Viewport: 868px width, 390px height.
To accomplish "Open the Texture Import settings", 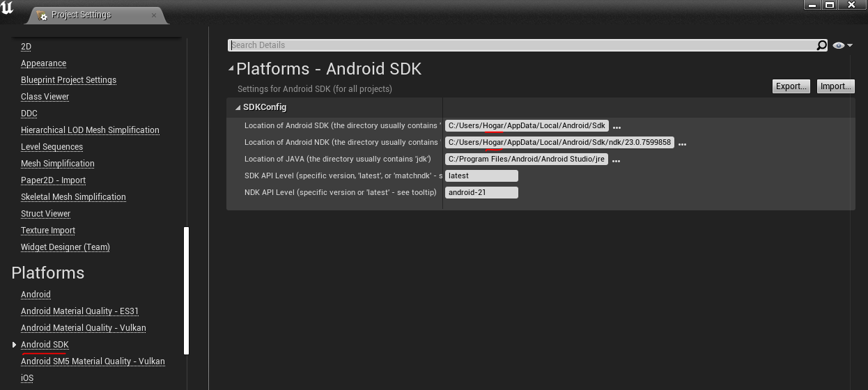I will 48,231.
